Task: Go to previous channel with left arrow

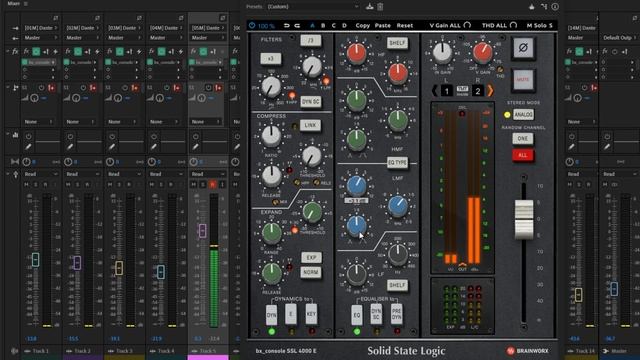Action: pos(435,90)
